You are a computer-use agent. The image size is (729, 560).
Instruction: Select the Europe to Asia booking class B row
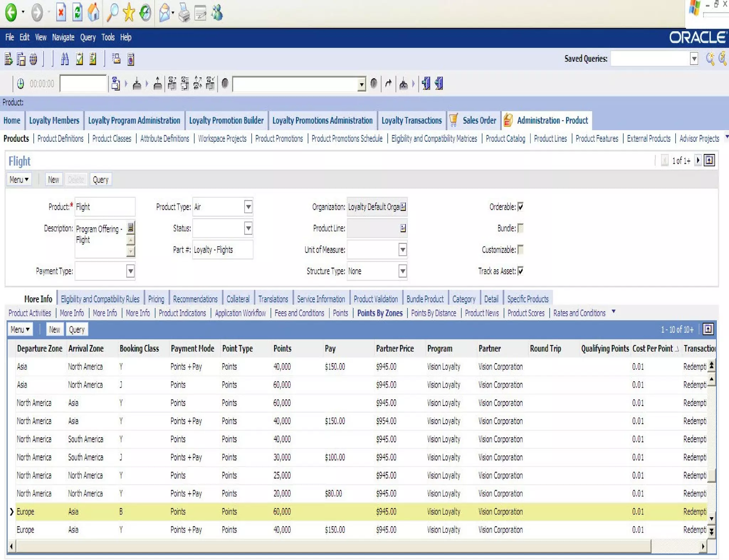(x=361, y=512)
